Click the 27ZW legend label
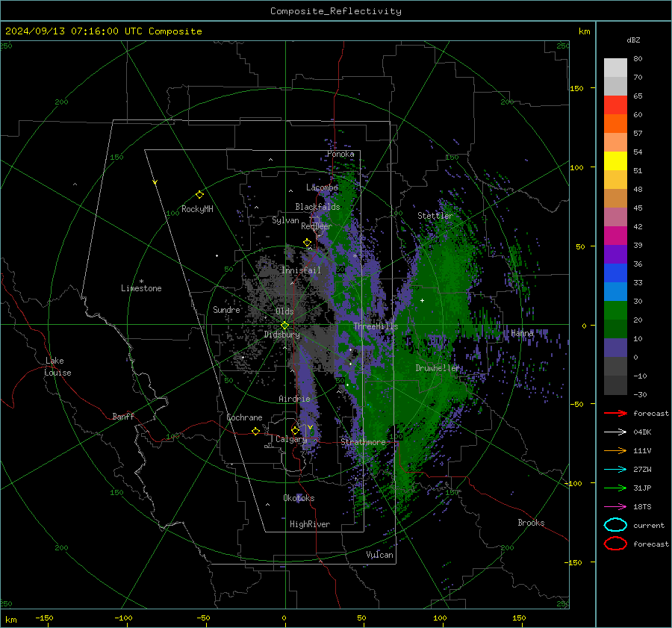The width and height of the screenshot is (672, 628). 642,469
